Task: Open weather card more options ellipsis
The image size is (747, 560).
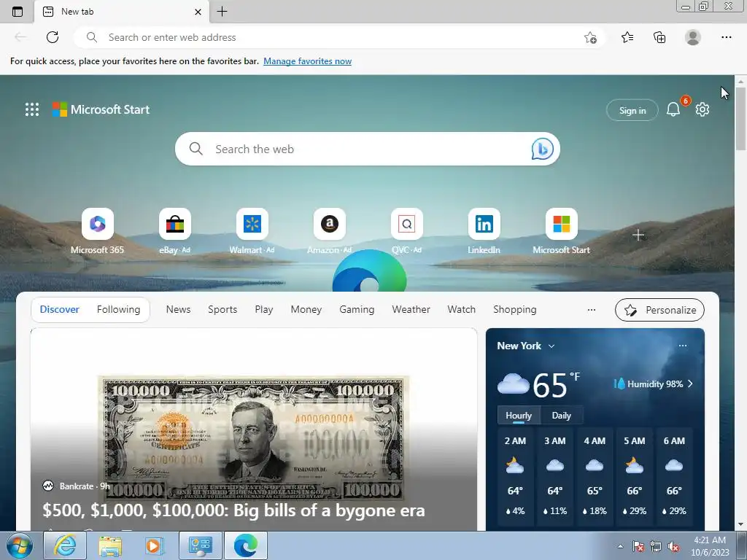Action: click(683, 346)
